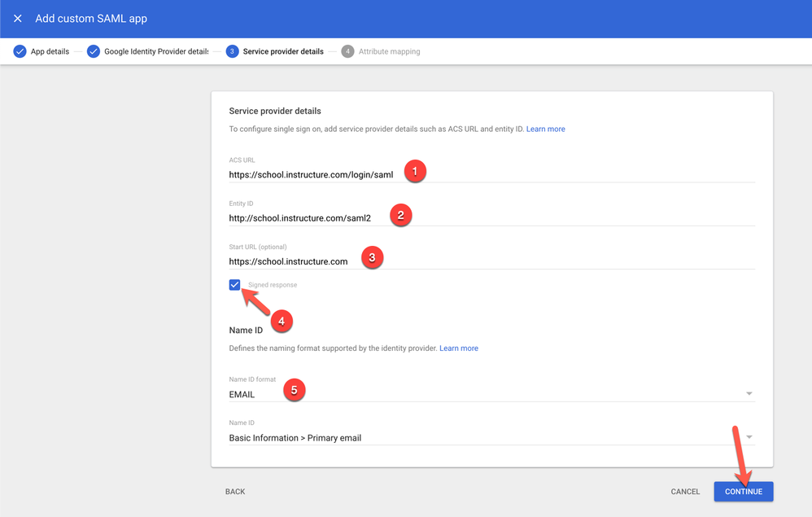Click the App details checkmark icon
This screenshot has width=812, height=517.
click(20, 51)
